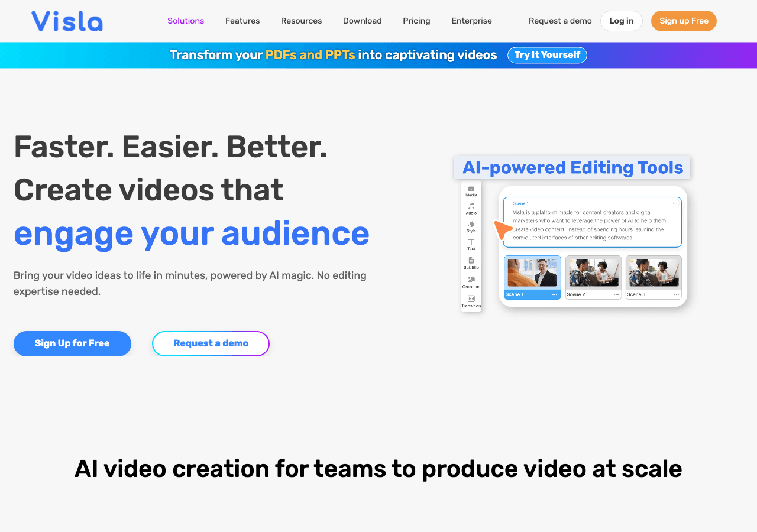Open Scene 1 script box options menu
This screenshot has height=532, width=757.
coord(674,203)
